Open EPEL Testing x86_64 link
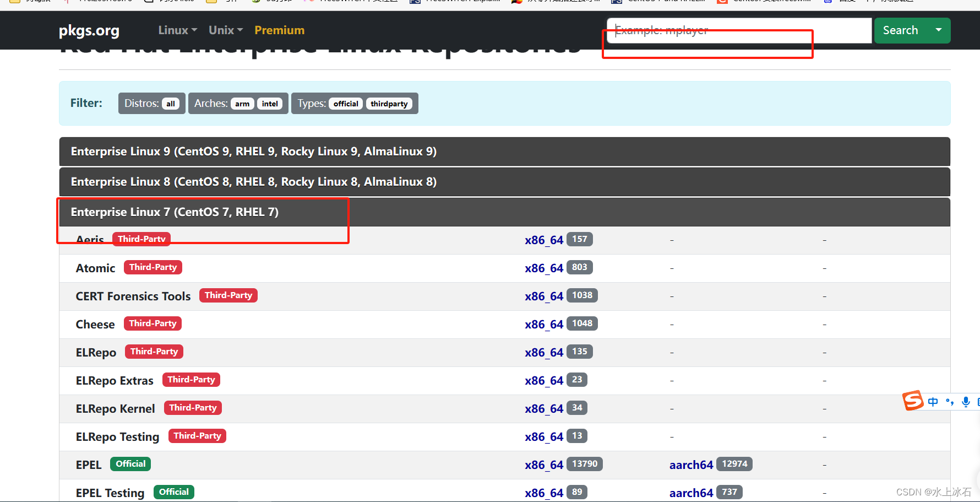The width and height of the screenshot is (980, 502). click(x=544, y=493)
